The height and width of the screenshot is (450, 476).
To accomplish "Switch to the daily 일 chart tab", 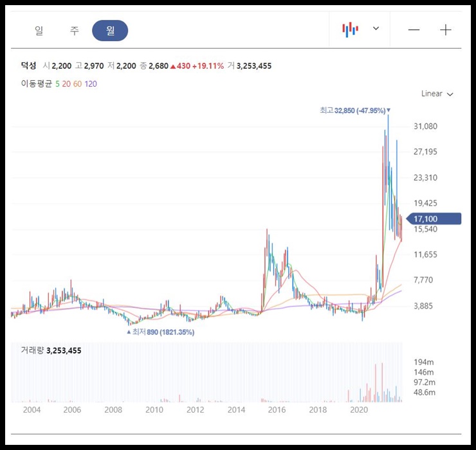I will (x=39, y=31).
